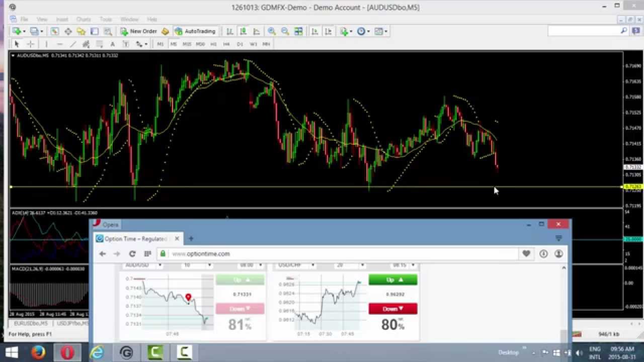This screenshot has height=362, width=644.
Task: Click the red Down button for USD/CHF
Action: coord(393,309)
